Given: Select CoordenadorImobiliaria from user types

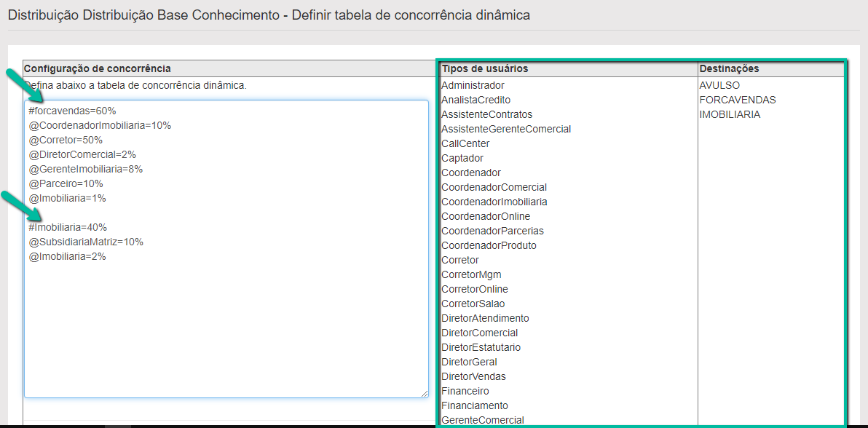Looking at the screenshot, I should tap(494, 202).
